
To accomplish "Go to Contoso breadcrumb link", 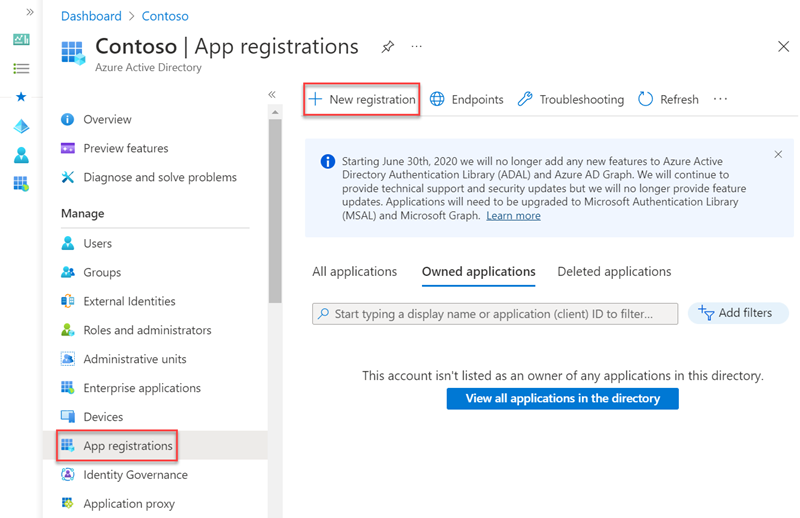I will [x=165, y=16].
